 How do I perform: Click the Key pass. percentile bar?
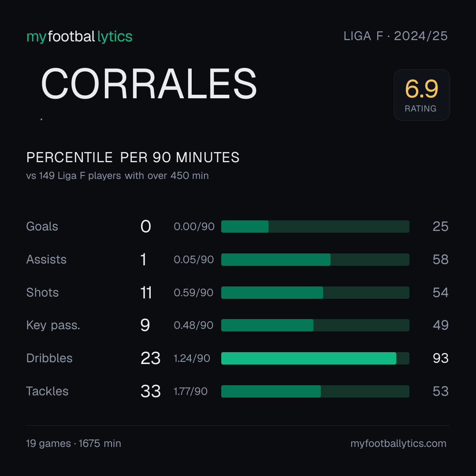tap(315, 325)
